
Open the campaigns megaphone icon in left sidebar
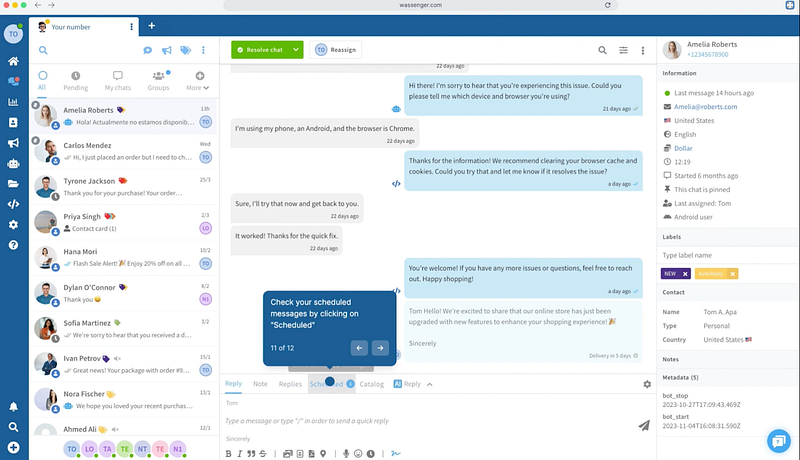pyautogui.click(x=14, y=142)
